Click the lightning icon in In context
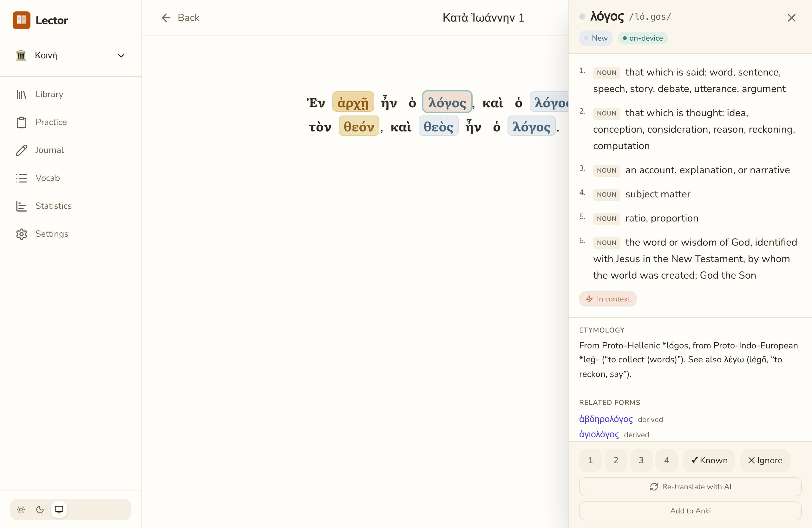Image resolution: width=812 pixels, height=528 pixels. pyautogui.click(x=589, y=299)
